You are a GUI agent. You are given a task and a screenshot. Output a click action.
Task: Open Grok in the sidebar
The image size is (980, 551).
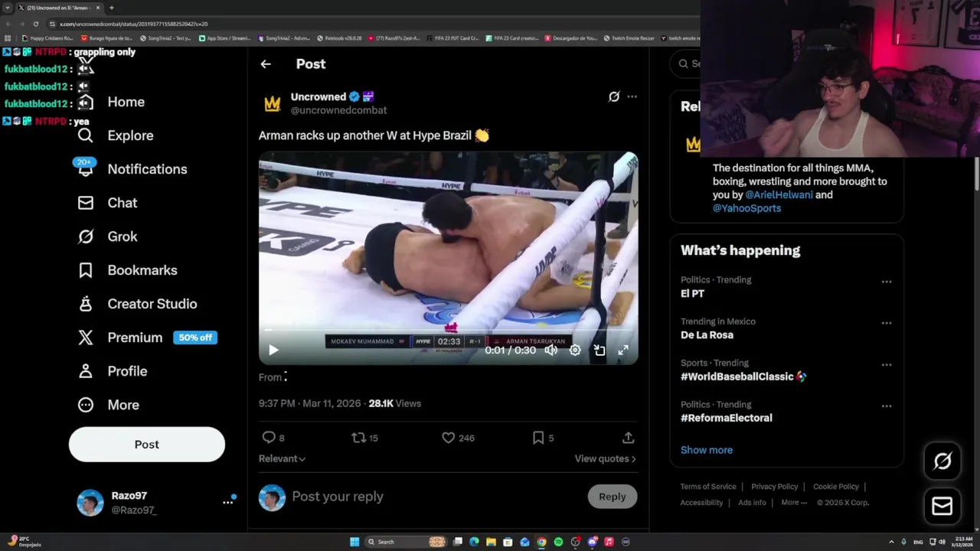[108, 236]
